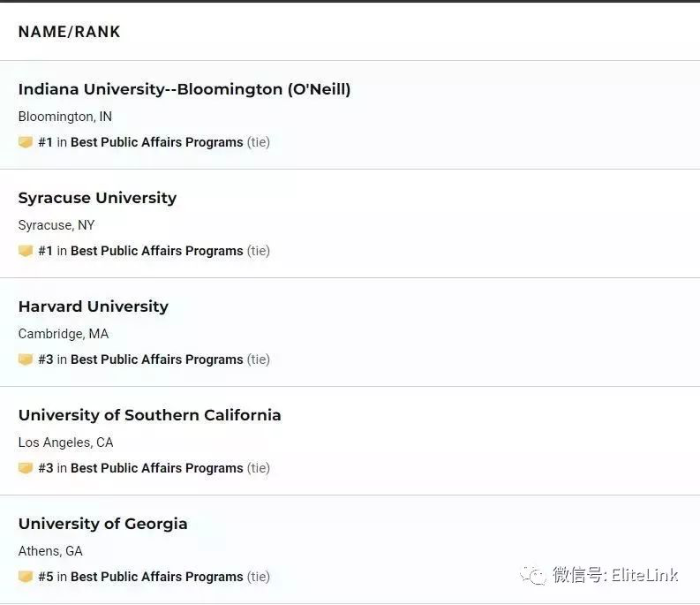Click the EliteLink watermark text
Image resolution: width=700 pixels, height=605 pixels.
644,575
